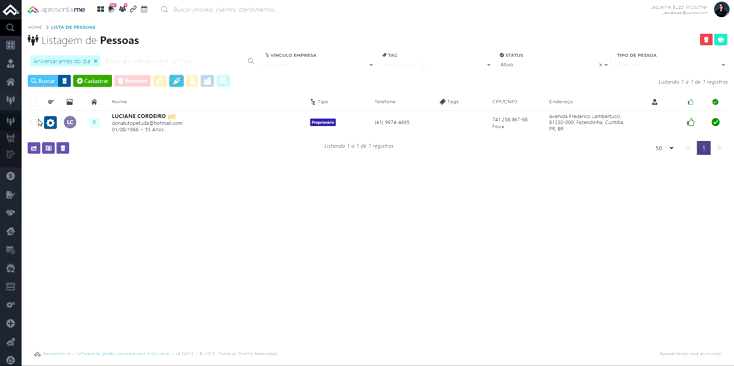
Task: Click the dark trash icon beside Buscar
Action: (65, 81)
